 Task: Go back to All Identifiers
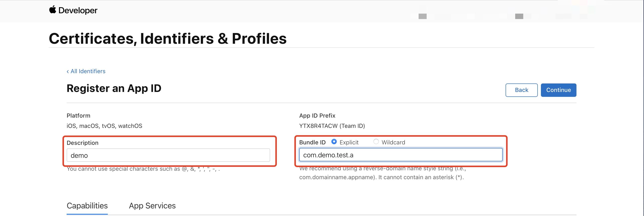pos(86,71)
